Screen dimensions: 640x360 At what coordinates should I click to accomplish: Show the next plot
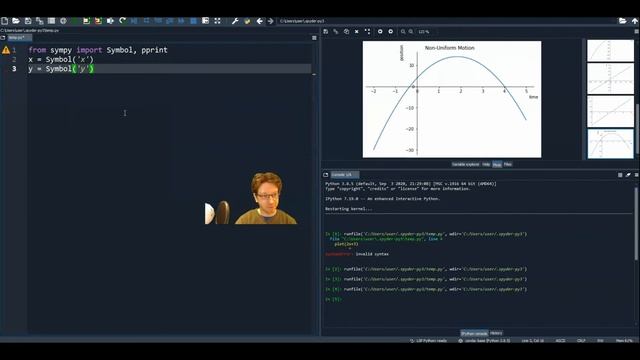[x=391, y=31]
